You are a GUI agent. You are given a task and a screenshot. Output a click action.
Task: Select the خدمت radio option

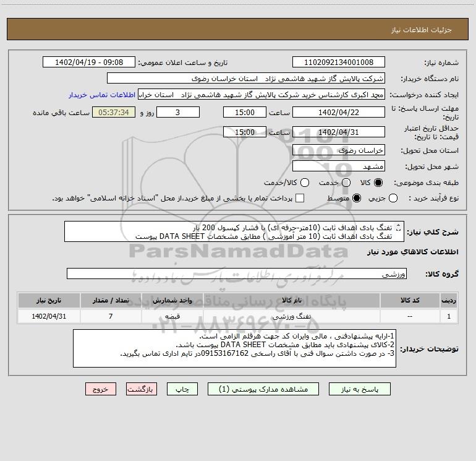pos(346,183)
